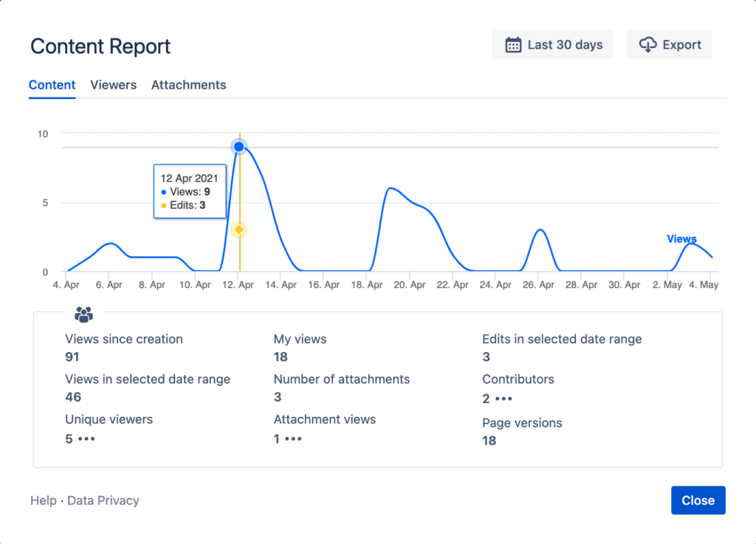Close the Content Report dialog

point(698,500)
